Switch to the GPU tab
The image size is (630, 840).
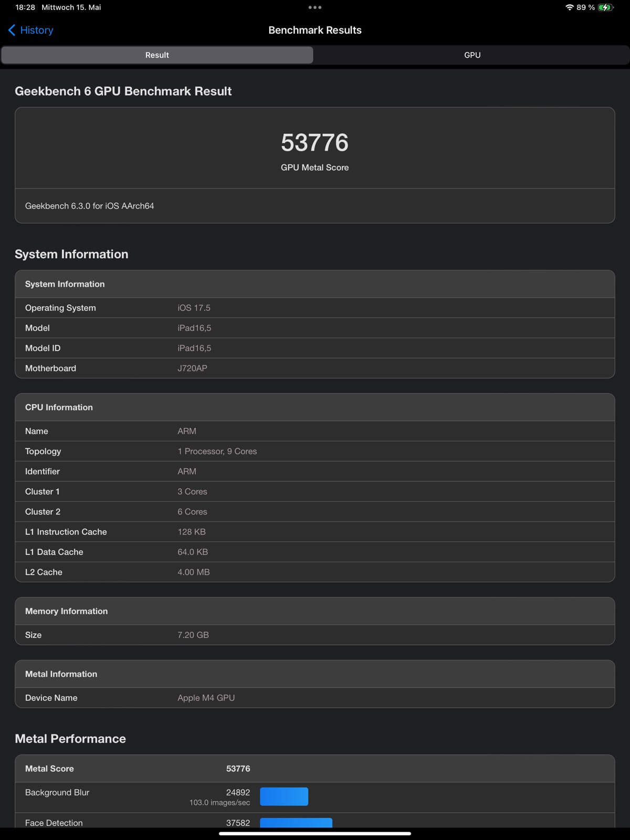tap(472, 55)
